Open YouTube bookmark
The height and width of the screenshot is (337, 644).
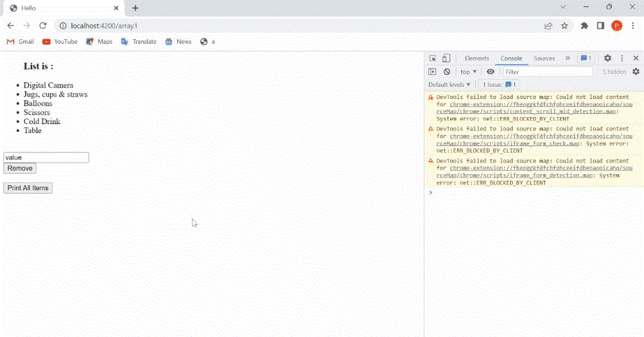(x=60, y=42)
